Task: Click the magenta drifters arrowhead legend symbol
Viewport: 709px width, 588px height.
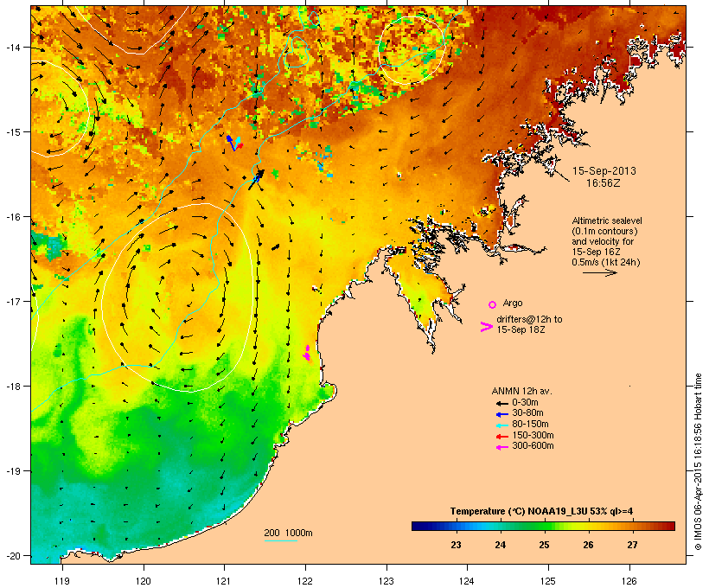Action: point(487,327)
